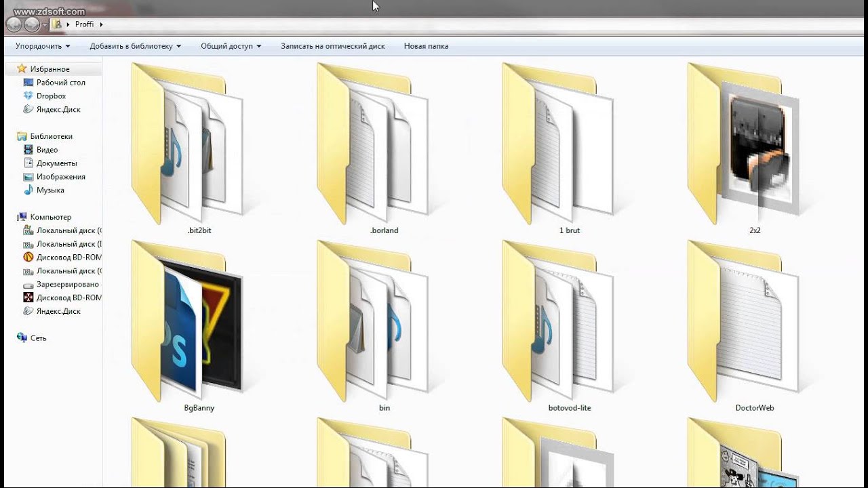Select the botovod-lite folder icon
Screen dimensions: 868x488
pos(557,321)
